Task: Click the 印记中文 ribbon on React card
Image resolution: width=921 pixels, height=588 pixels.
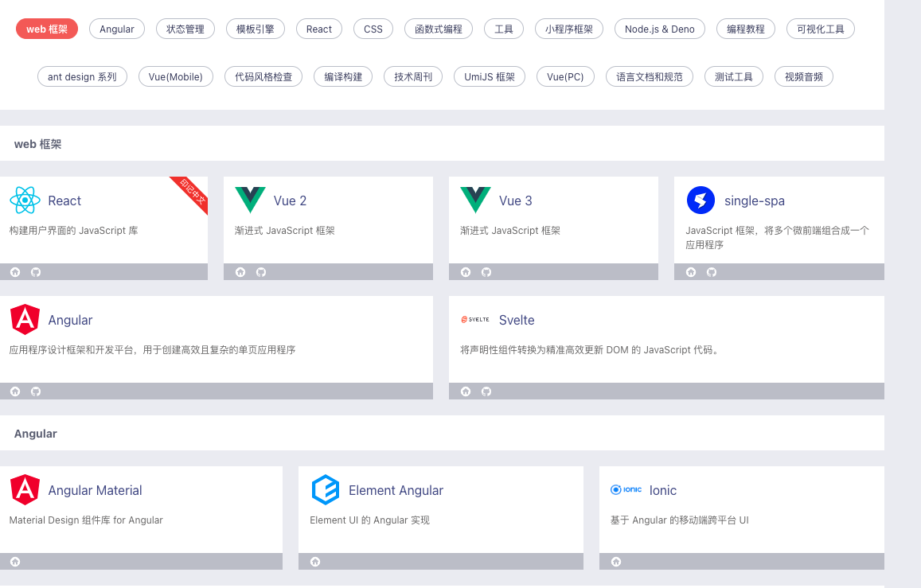Action: [193, 191]
